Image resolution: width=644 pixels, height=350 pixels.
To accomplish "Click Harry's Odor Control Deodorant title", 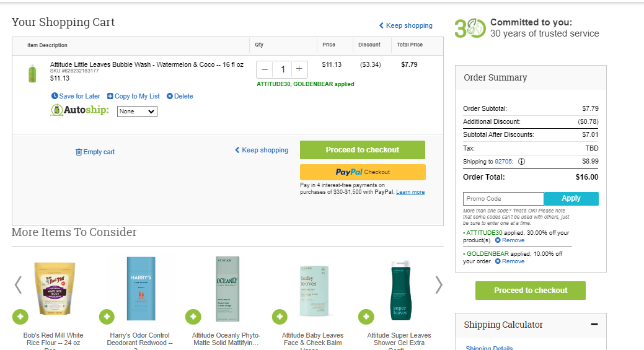I will [139, 339].
